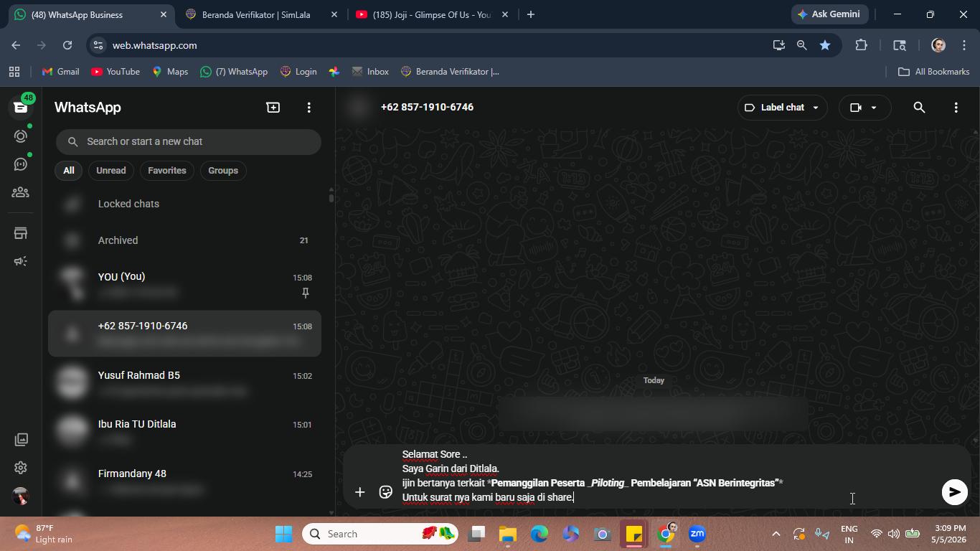The height and width of the screenshot is (551, 980).
Task: Open the emoji and sticker picker
Action: (386, 492)
